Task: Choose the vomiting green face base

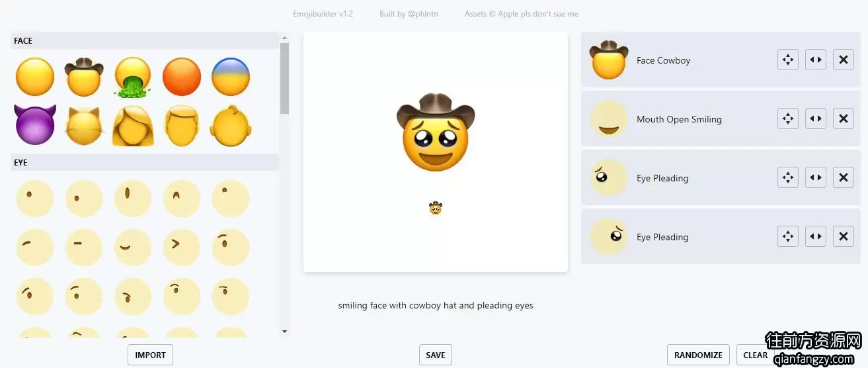Action: click(x=133, y=77)
